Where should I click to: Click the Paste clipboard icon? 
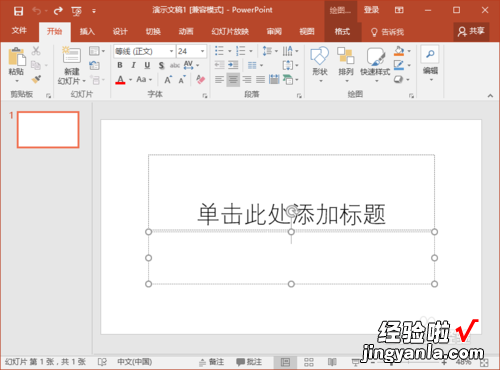pos(16,56)
